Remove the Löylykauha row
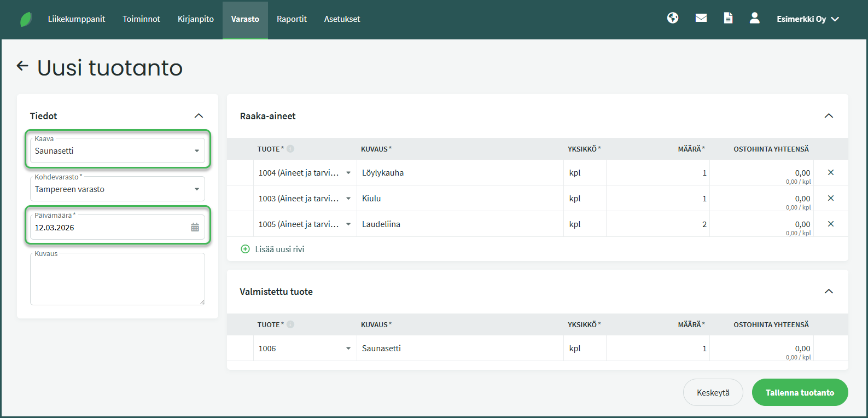Viewport: 868px width, 418px height. click(x=831, y=172)
